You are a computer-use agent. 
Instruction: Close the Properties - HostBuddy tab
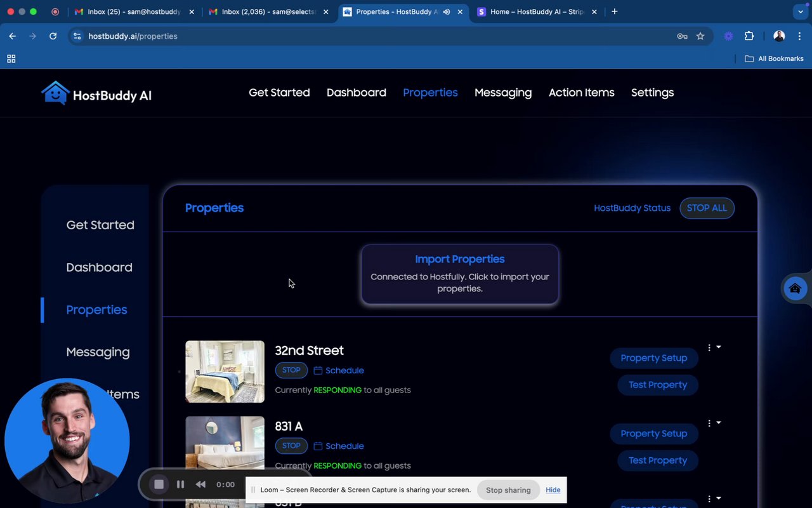tap(460, 11)
